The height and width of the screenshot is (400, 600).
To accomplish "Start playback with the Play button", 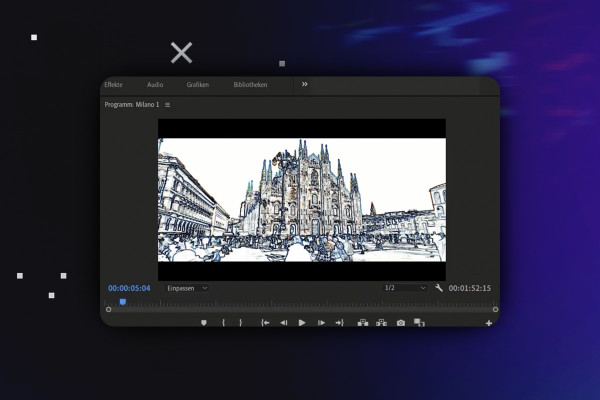I will pyautogui.click(x=302, y=323).
